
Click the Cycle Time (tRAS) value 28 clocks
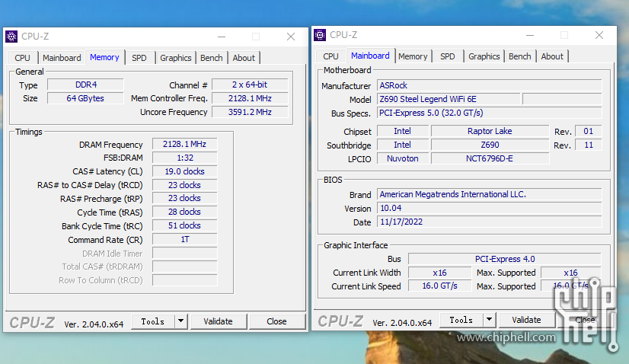coord(184,212)
